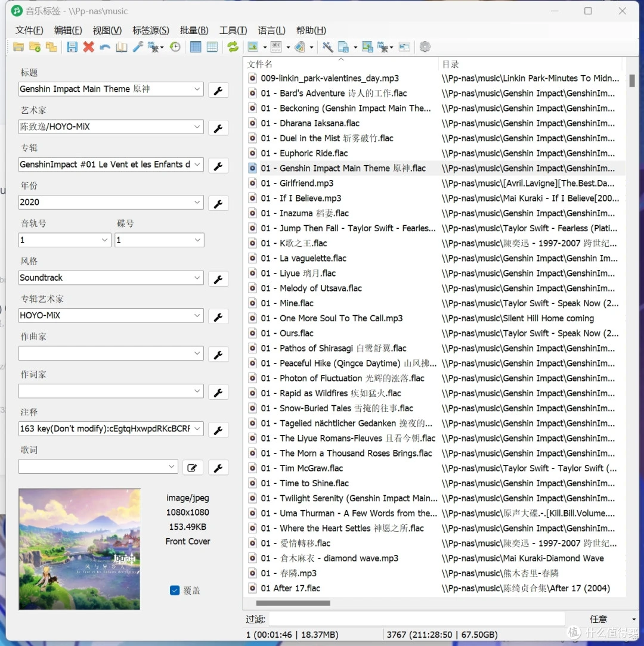This screenshot has height=646, width=644.
Task: Click the open folder icon in toolbar
Action: point(18,47)
